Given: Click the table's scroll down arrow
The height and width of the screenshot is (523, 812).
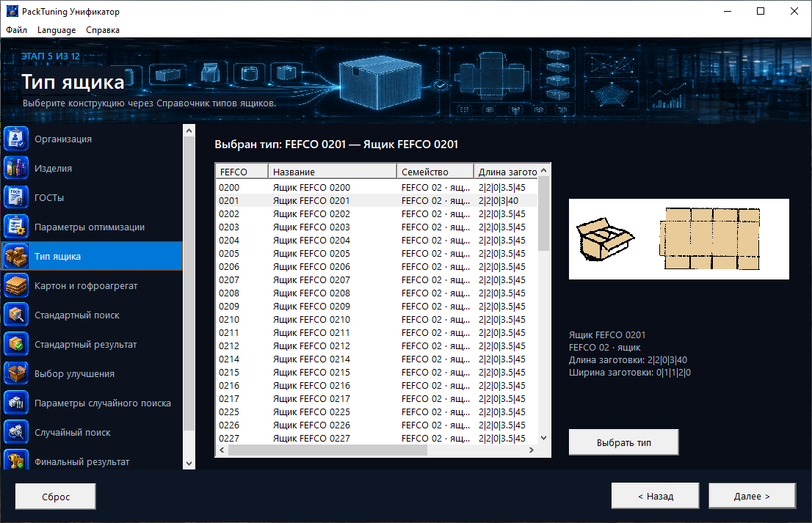Looking at the screenshot, I should (544, 438).
